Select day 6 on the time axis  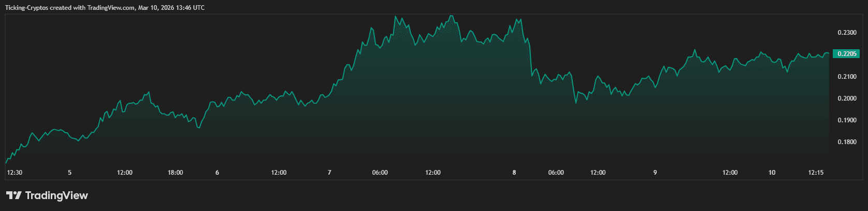[x=217, y=173]
